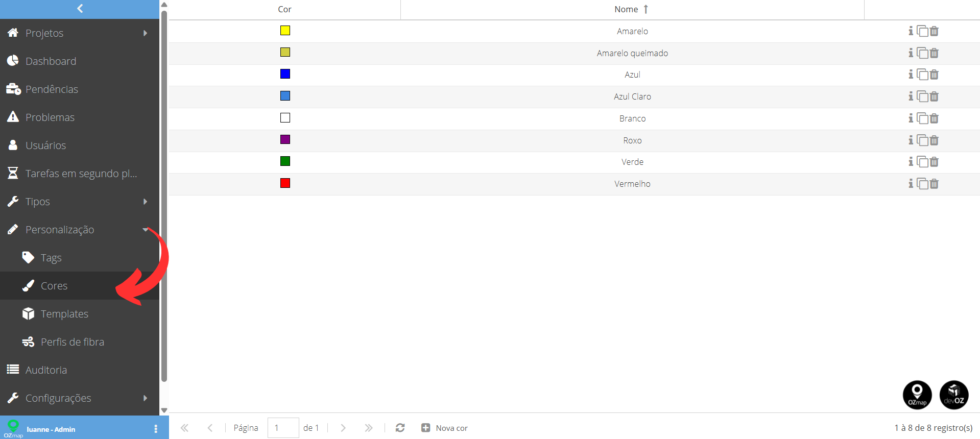Duplicate the Verde color
Viewport: 980px width, 439px height.
click(x=922, y=162)
